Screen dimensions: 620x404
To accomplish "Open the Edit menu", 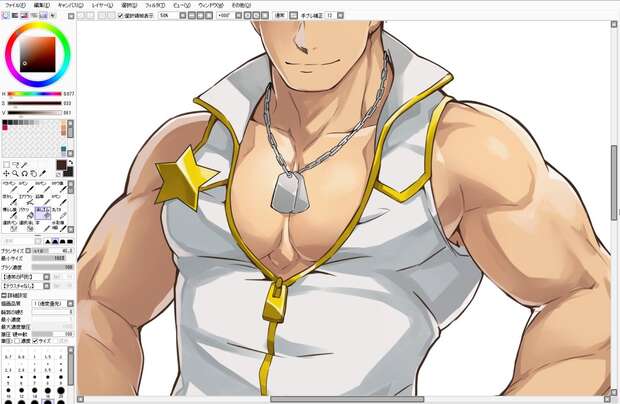I will tap(42, 6).
